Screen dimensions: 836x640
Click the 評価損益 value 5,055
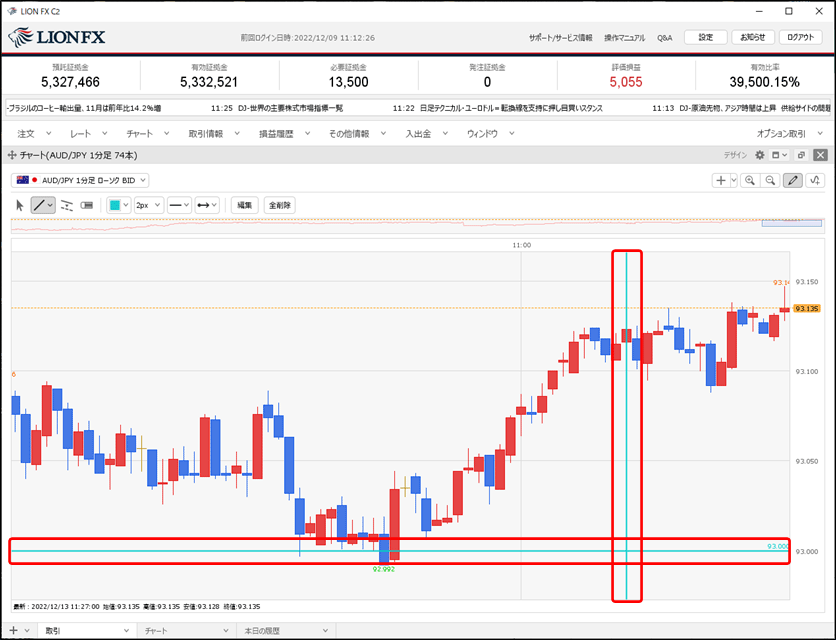tap(626, 82)
